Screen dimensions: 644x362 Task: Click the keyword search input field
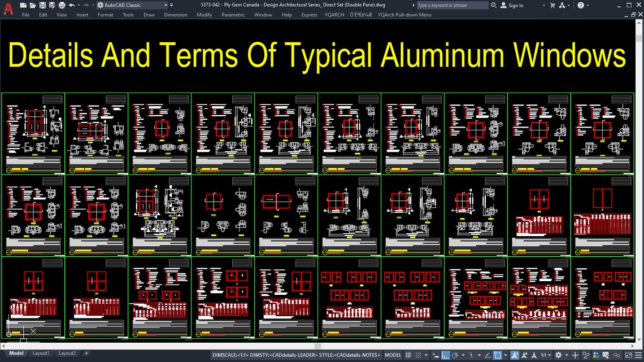[x=452, y=5]
